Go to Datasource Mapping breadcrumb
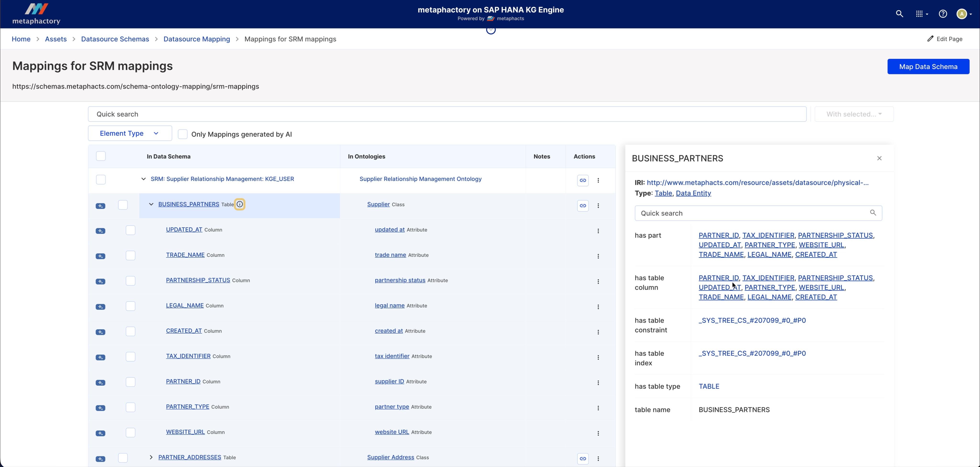Viewport: 980px width, 467px height. pos(197,39)
